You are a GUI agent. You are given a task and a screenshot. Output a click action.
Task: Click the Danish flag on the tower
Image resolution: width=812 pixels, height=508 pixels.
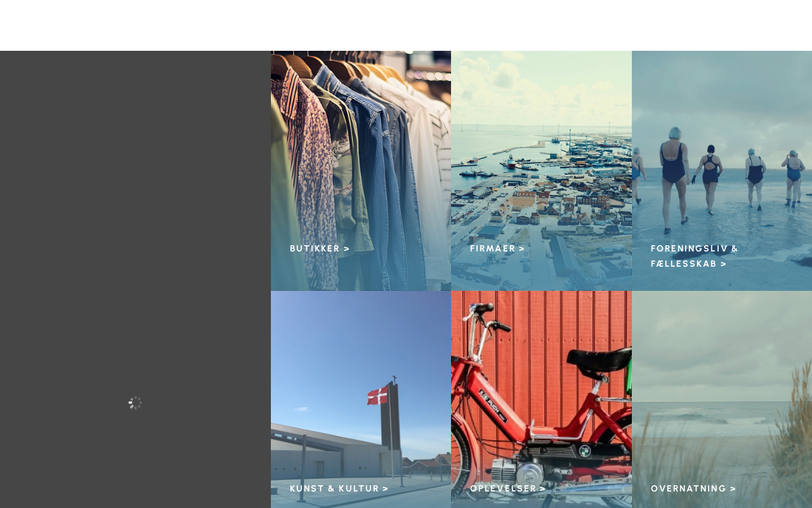(377, 395)
